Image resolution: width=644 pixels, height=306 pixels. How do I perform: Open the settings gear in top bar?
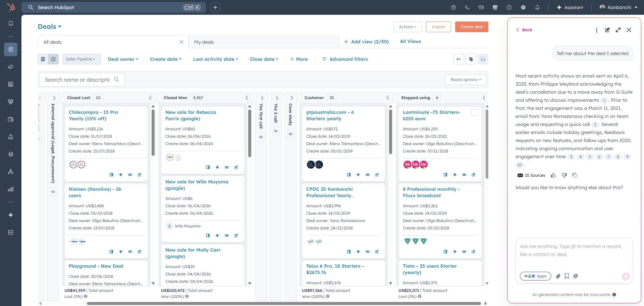click(x=523, y=7)
